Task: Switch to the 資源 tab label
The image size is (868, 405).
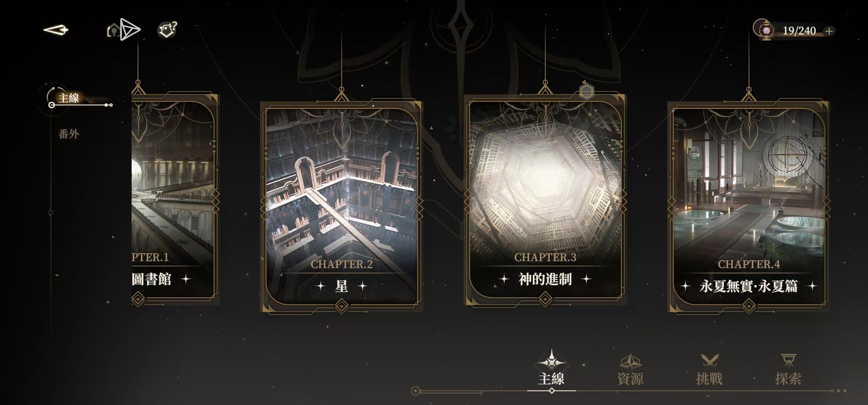Action: [x=630, y=379]
